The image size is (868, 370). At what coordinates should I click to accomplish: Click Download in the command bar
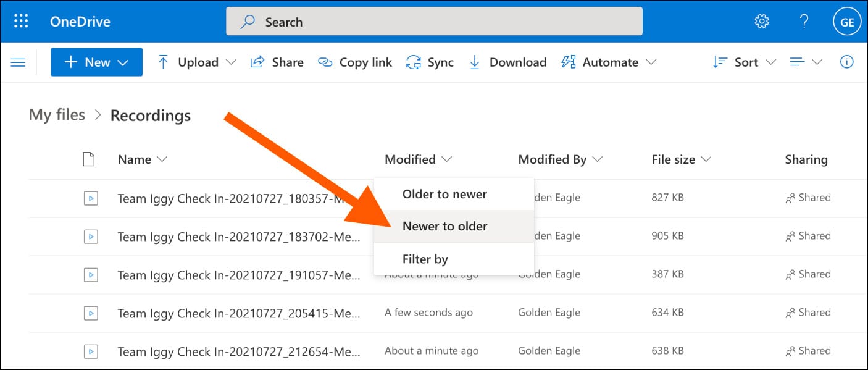click(x=507, y=62)
